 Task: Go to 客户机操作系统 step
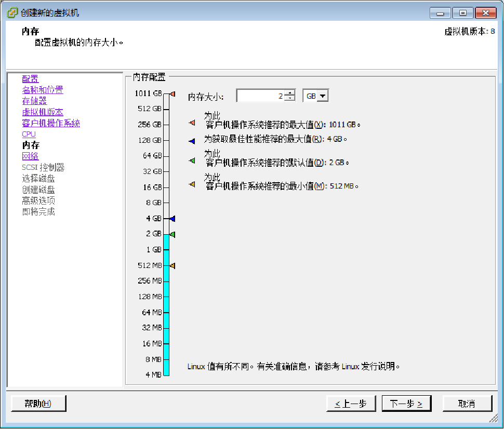51,123
